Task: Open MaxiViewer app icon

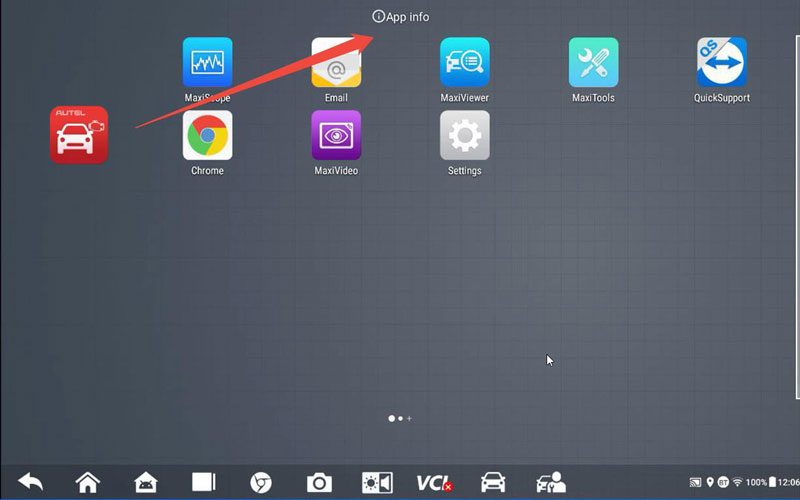Action: pos(465,63)
